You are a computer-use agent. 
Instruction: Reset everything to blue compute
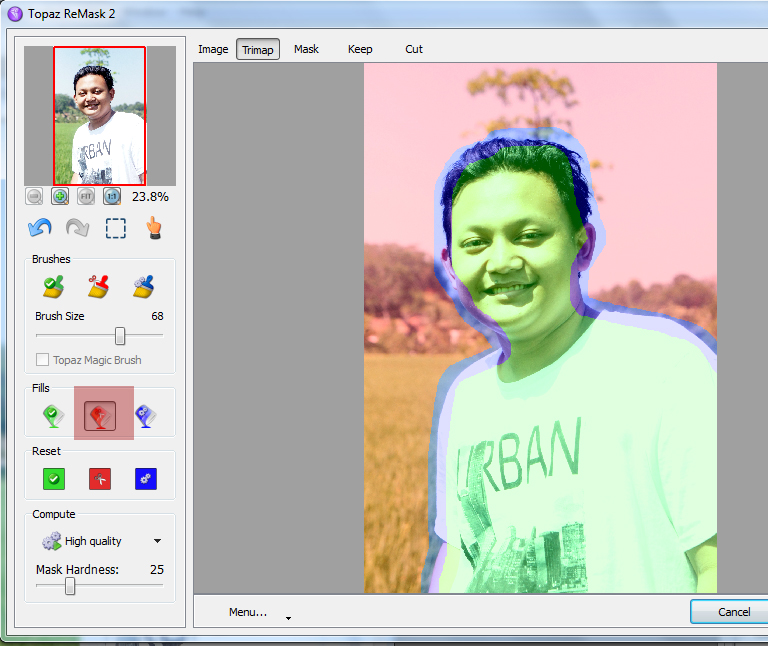146,479
